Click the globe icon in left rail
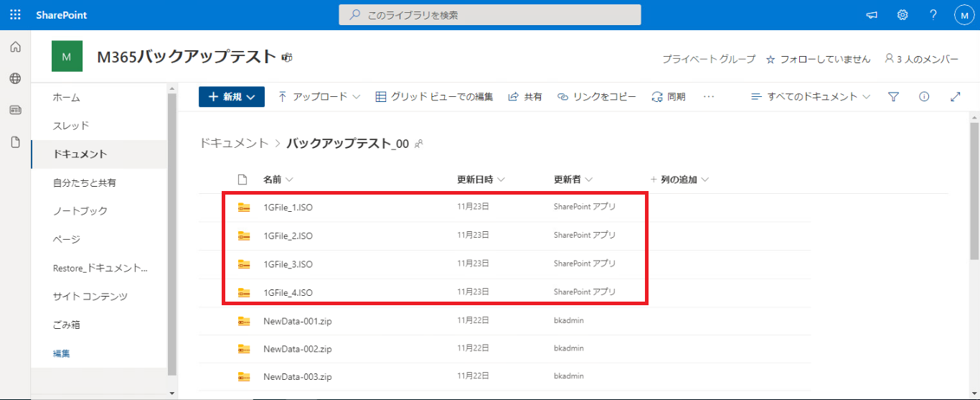The width and height of the screenshot is (980, 400). tap(15, 78)
